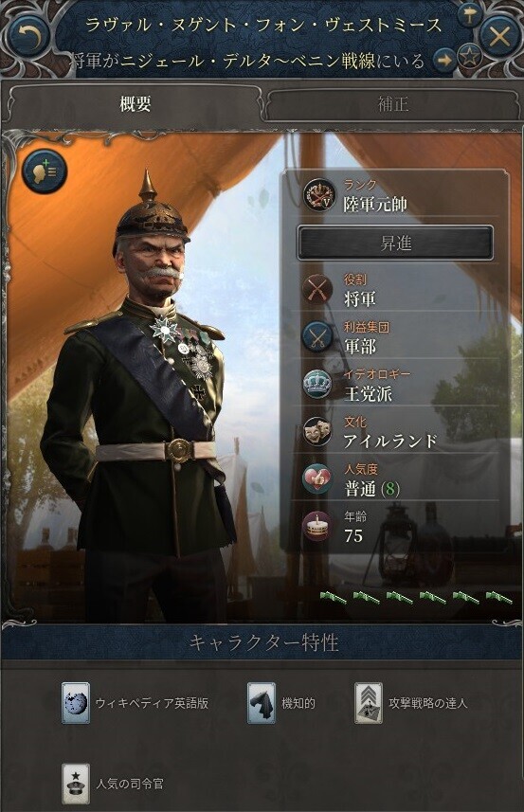The image size is (524, 812).
Task: Click the 攻撃戦略の達人 trait icon
Action: 369,703
